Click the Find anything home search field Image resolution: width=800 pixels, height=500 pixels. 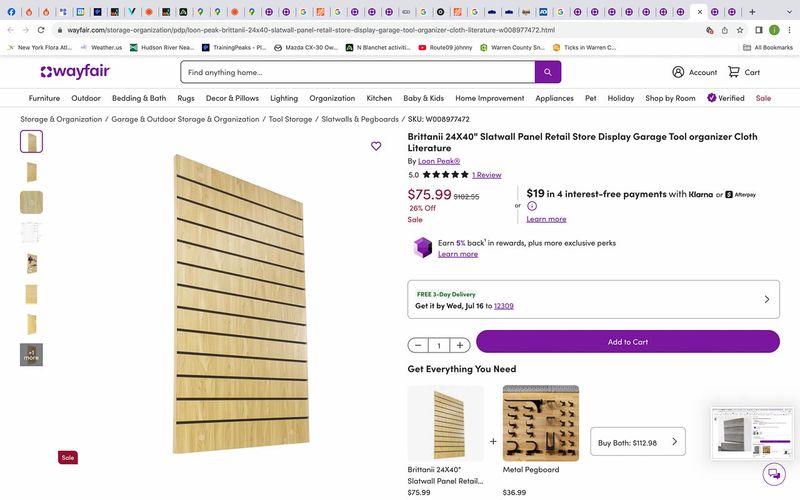[357, 72]
